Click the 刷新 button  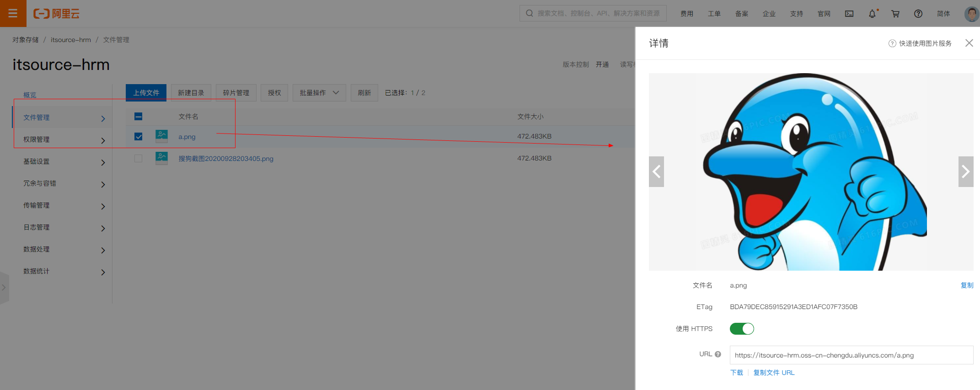tap(364, 93)
